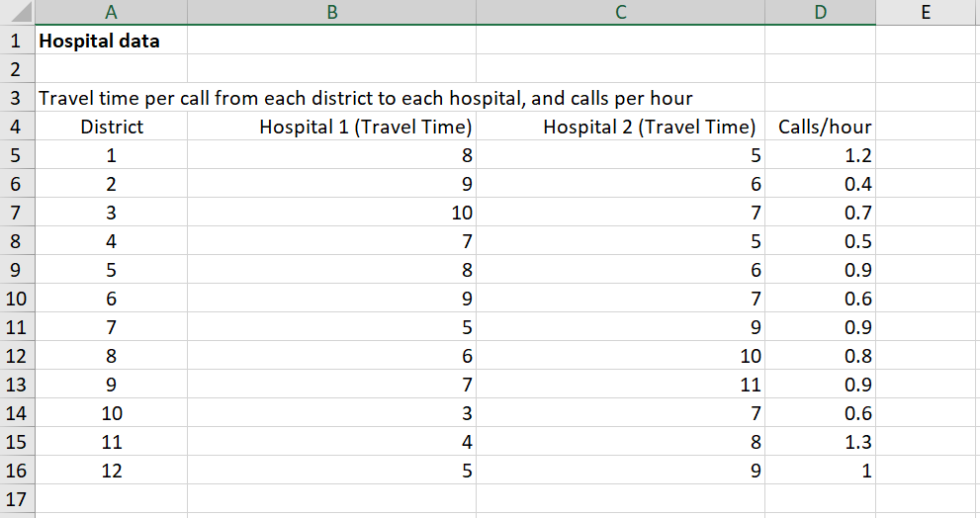Click Hospital 2 value 8 in row 15

point(621,441)
